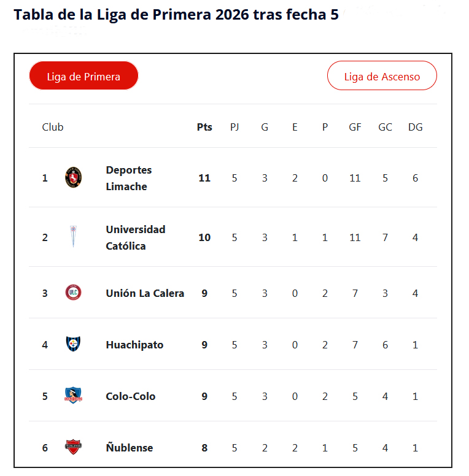Click the Universidad Católica club crest
This screenshot has height=476, width=469.
pyautogui.click(x=74, y=237)
